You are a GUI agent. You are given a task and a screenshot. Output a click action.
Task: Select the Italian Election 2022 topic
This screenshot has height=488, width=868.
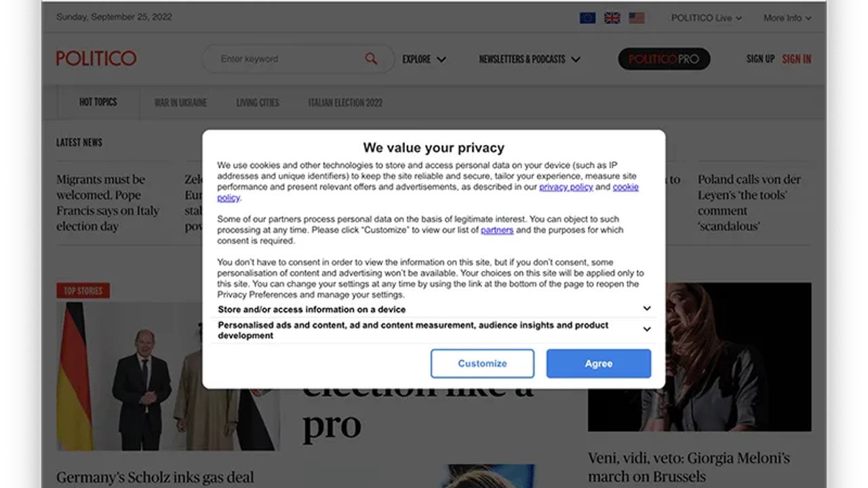tap(345, 103)
